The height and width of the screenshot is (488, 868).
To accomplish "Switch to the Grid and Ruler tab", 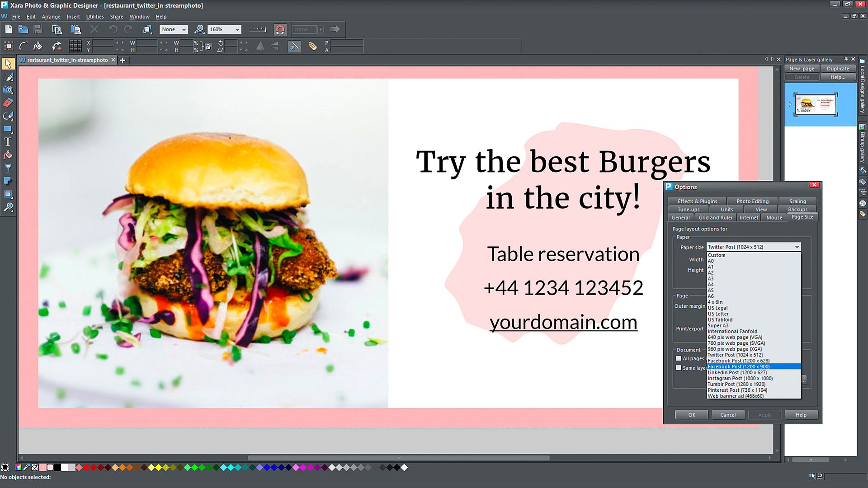I will pyautogui.click(x=715, y=218).
